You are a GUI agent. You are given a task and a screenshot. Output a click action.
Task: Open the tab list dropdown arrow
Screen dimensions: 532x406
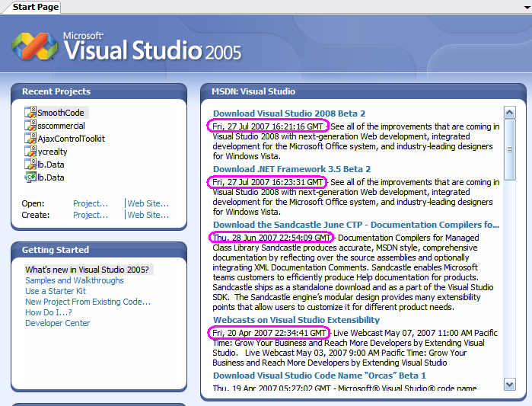coord(527,7)
